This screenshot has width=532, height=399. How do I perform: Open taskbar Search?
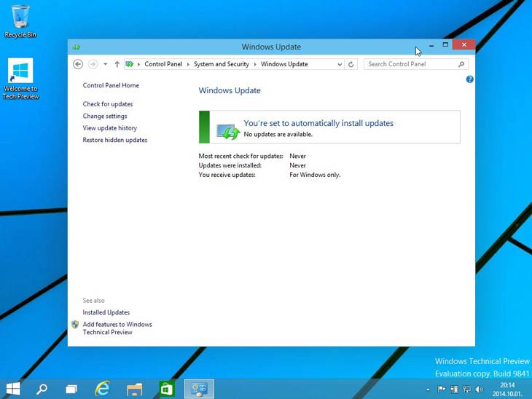point(42,389)
